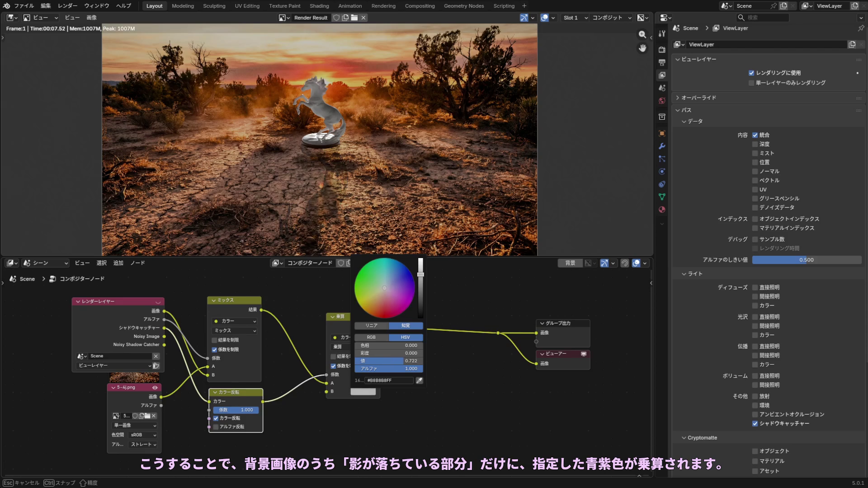868x488 pixels.
Task: Click the hex color value field
Action: (388, 380)
